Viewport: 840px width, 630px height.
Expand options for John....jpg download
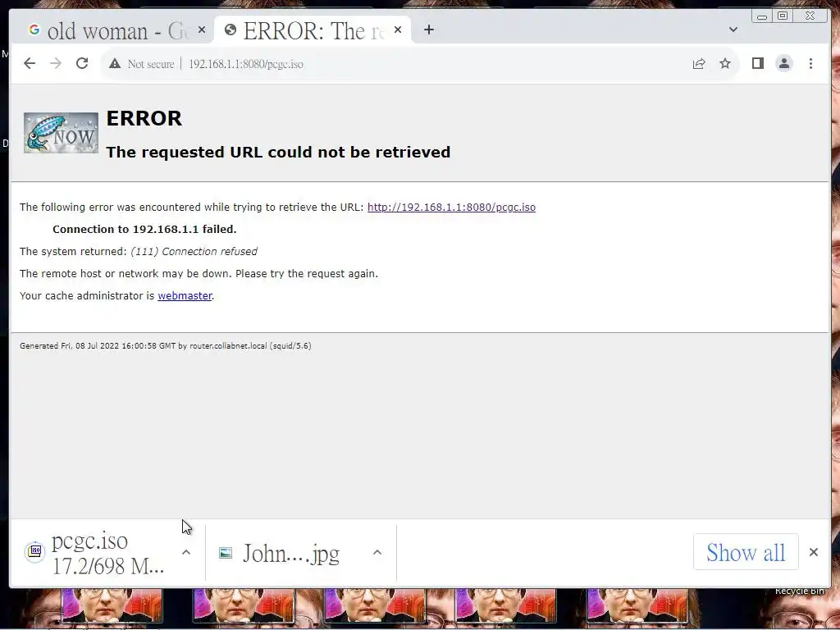[377, 552]
